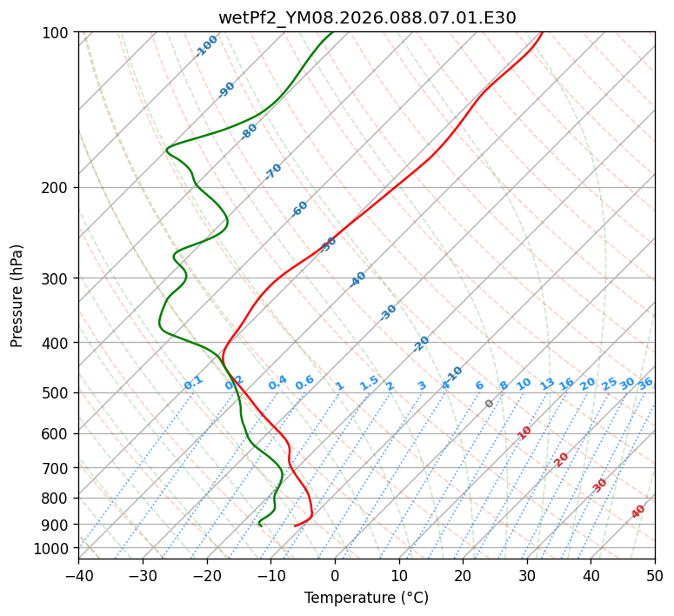Select the 0 tick on the temperature axis
Screen dimensions: 674x616
pyautogui.click(x=335, y=575)
